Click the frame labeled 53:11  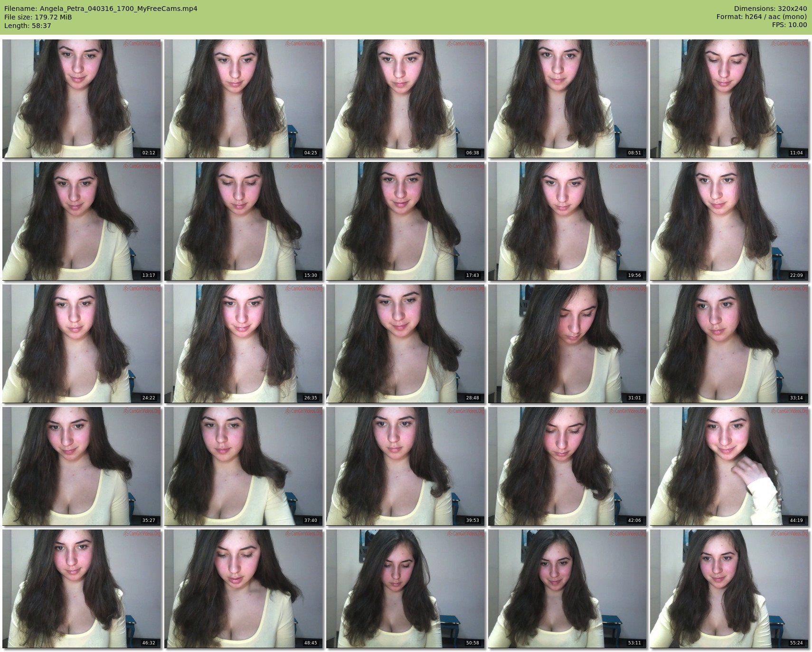point(567,588)
